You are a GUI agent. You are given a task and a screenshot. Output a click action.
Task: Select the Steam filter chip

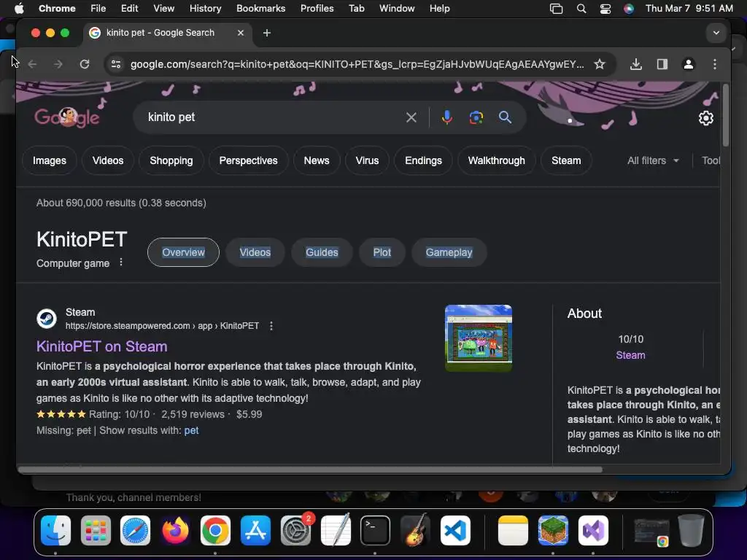pos(566,160)
